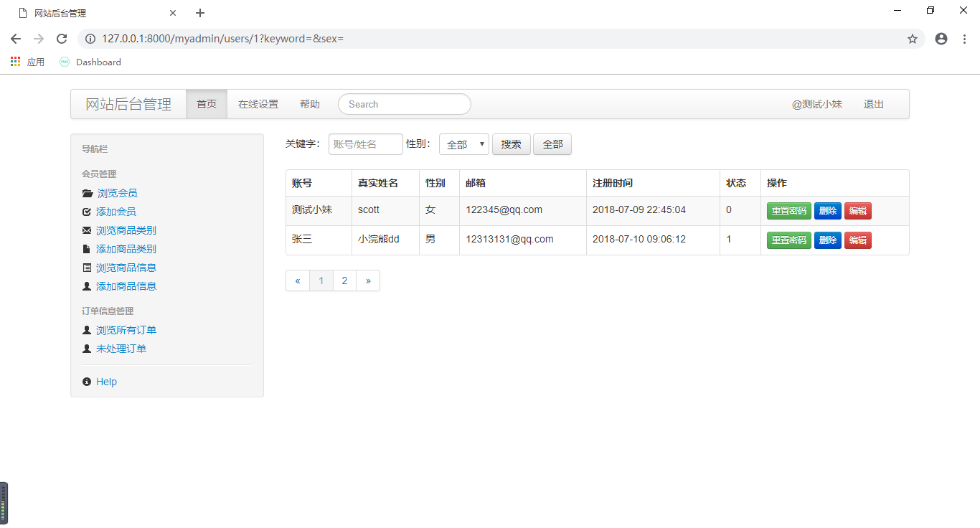The height and width of the screenshot is (528, 980).
Task: Click the user icon beside 添加商品信息
Action: (x=87, y=287)
